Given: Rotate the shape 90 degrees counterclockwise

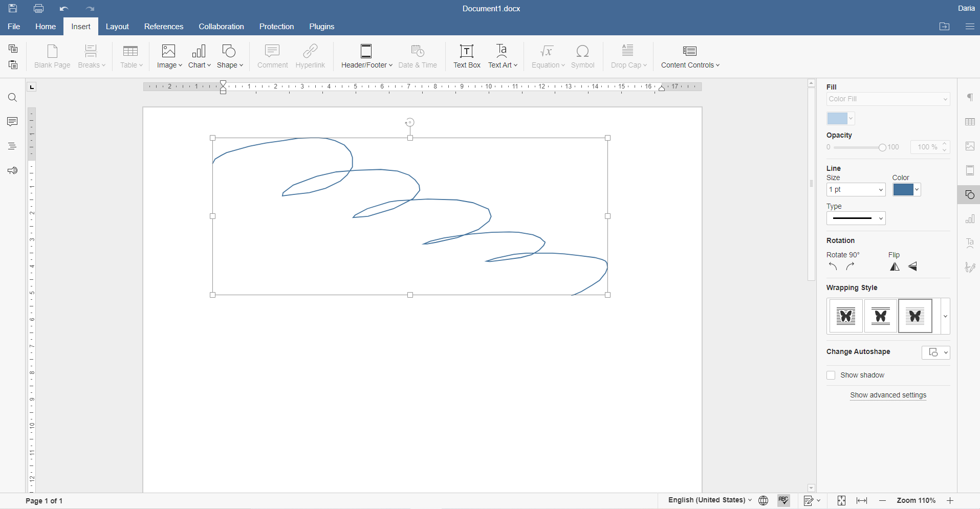Looking at the screenshot, I should (832, 267).
